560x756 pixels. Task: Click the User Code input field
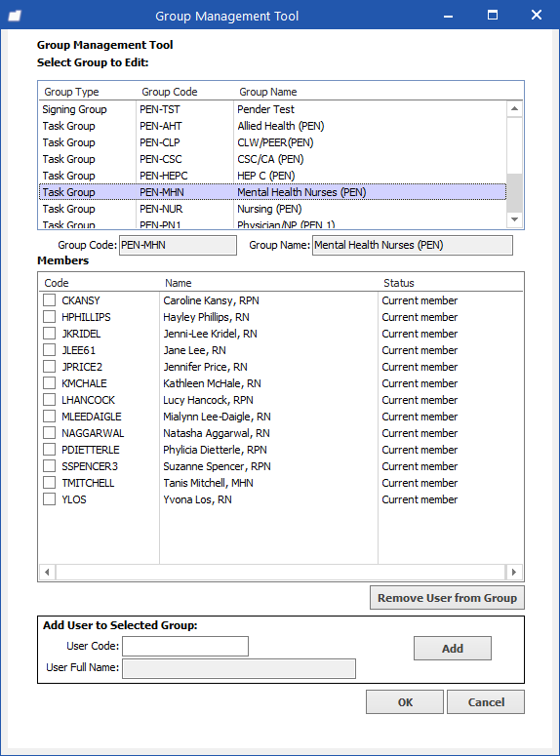[185, 646]
